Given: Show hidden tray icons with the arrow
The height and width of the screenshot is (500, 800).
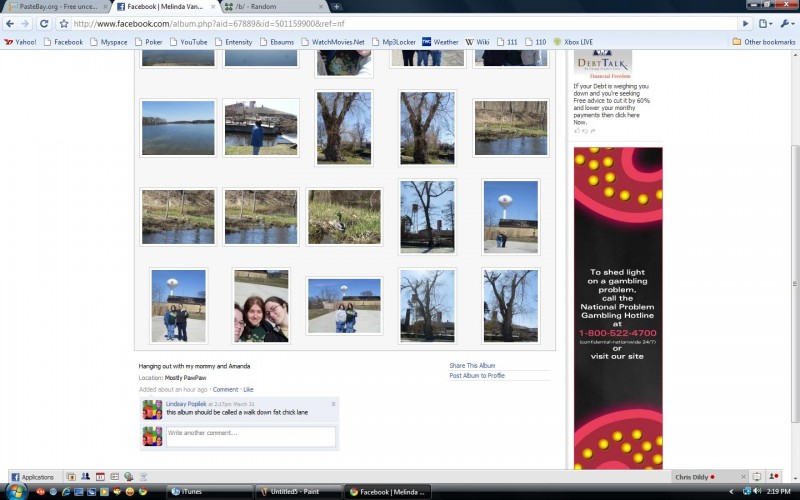Looking at the screenshot, I should click(731, 492).
